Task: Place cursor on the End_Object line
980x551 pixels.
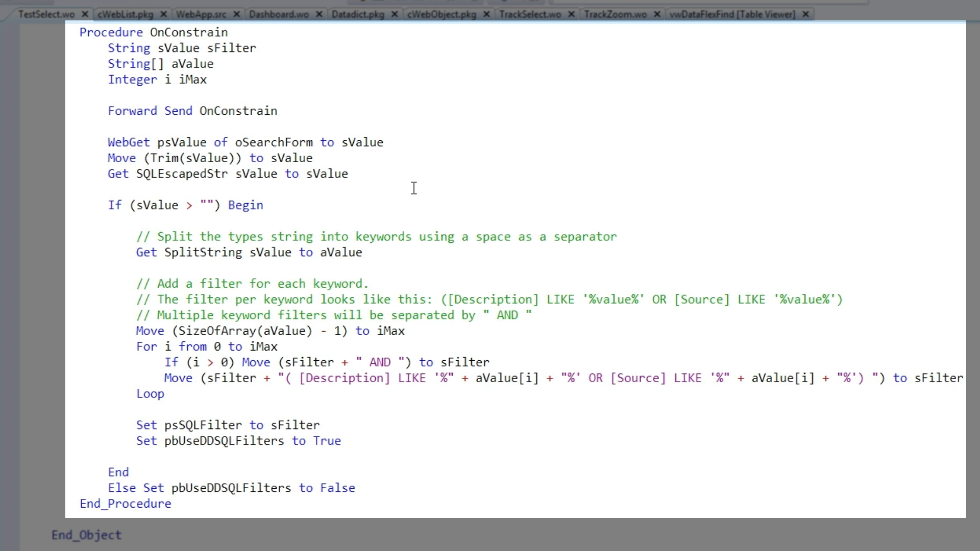Action: (x=86, y=535)
